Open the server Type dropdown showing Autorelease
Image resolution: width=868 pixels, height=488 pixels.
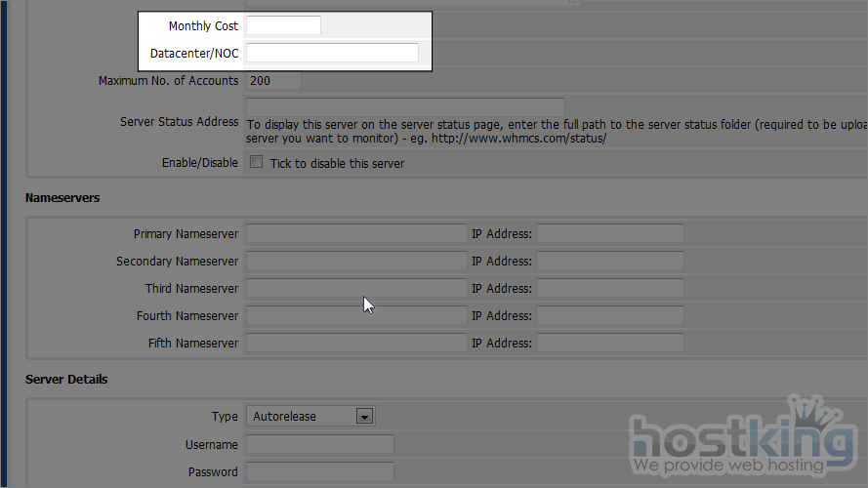tap(303, 417)
